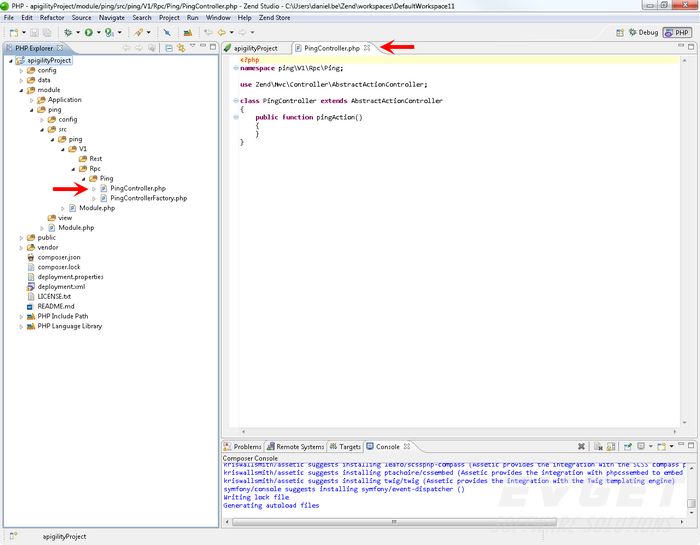Maximize the PHP Explorer panel
This screenshot has width=700, height=545.
point(213,46)
